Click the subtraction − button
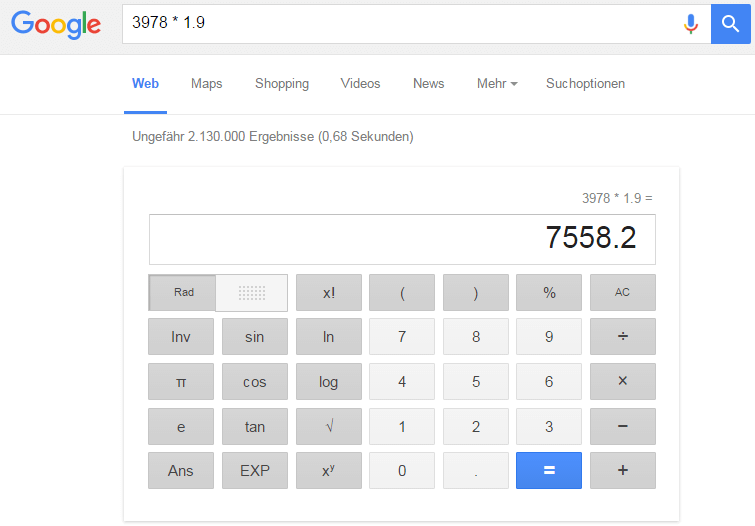 click(623, 426)
